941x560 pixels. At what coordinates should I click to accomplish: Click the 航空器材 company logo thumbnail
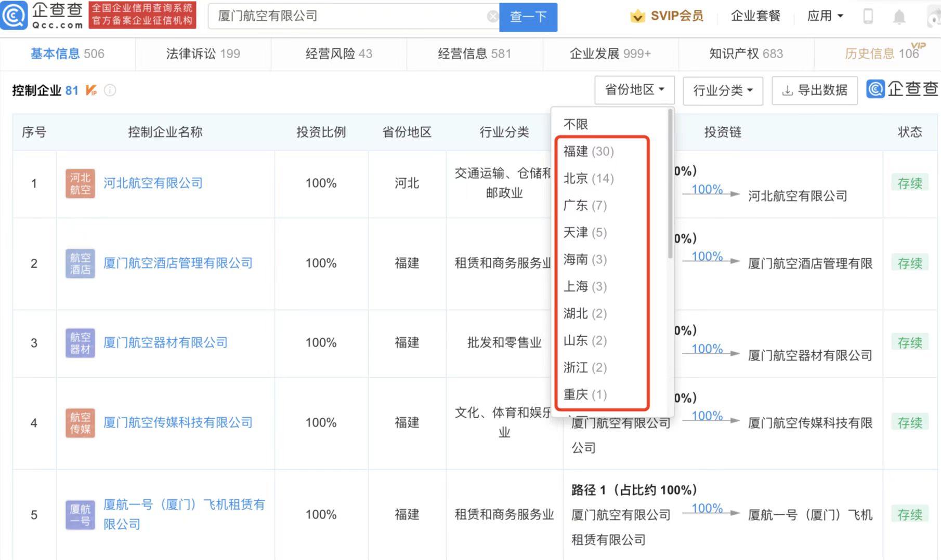coord(80,343)
